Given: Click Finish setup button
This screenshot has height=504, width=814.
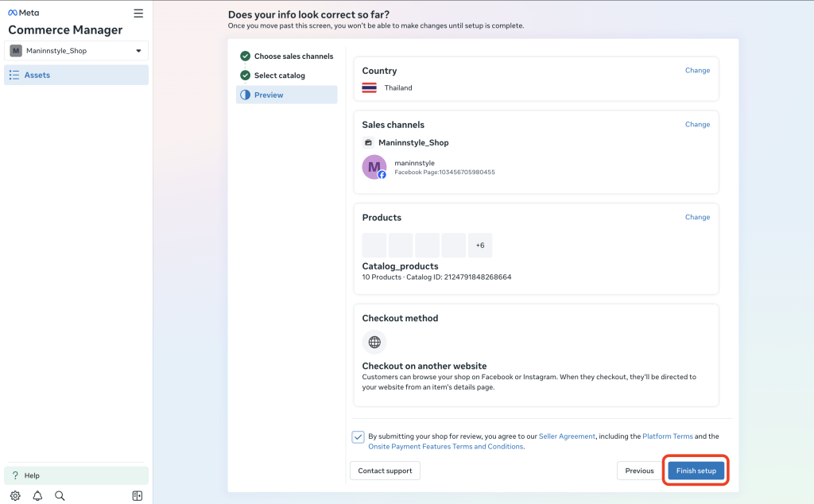Looking at the screenshot, I should (x=696, y=471).
